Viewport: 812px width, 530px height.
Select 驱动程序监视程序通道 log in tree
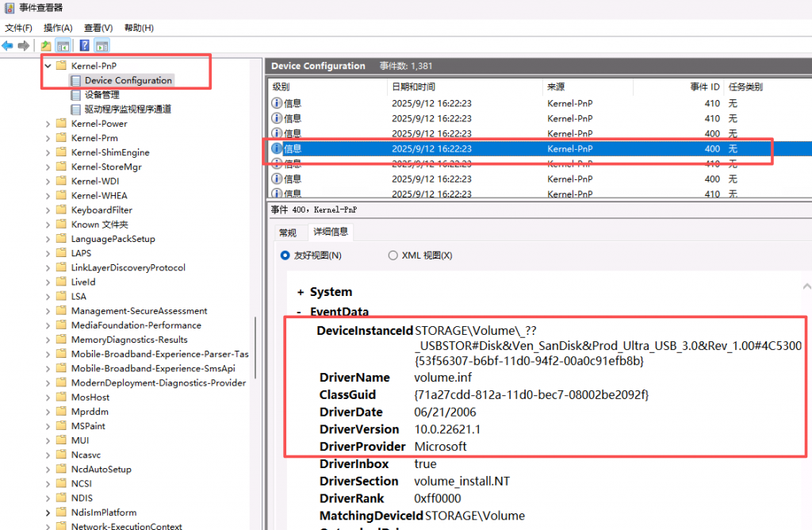click(x=128, y=109)
